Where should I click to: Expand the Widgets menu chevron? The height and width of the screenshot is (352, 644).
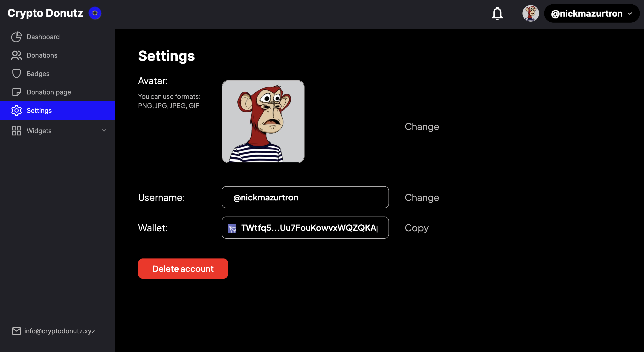(x=104, y=130)
